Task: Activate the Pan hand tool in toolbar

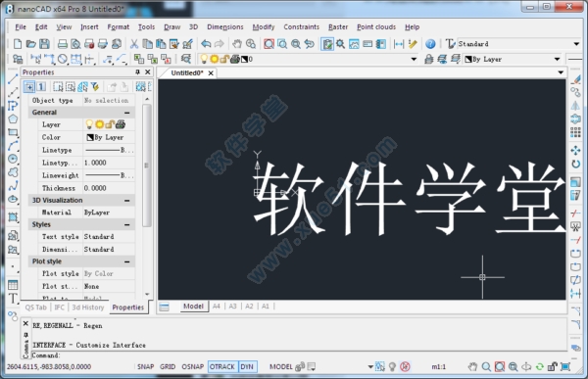Action: pyautogui.click(x=236, y=44)
